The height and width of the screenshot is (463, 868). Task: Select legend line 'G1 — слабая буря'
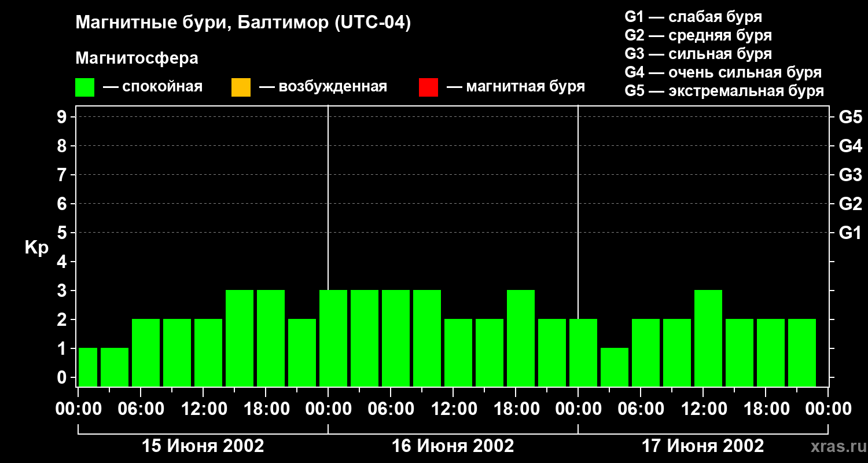point(693,16)
